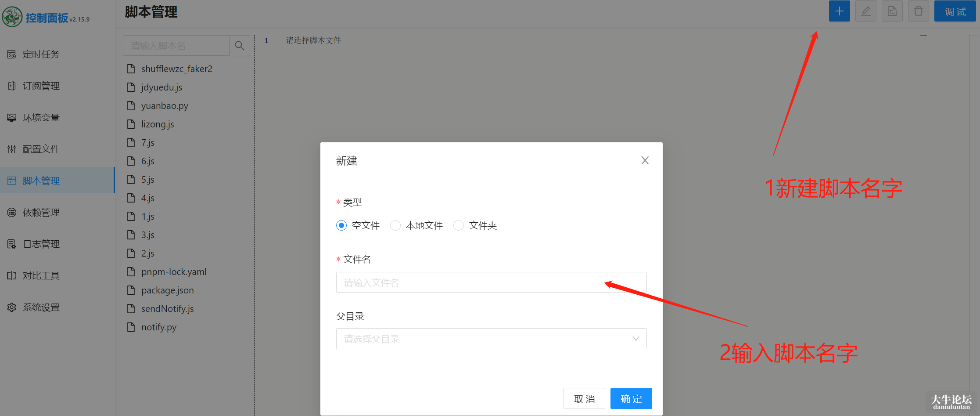This screenshot has height=416, width=980.
Task: Open file notify.py in list
Action: point(159,327)
